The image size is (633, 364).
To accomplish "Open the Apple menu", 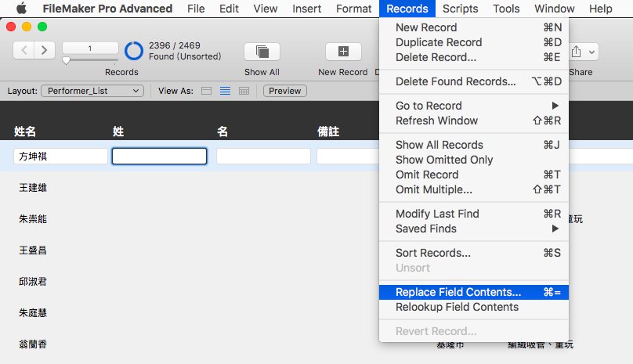I will point(21,9).
